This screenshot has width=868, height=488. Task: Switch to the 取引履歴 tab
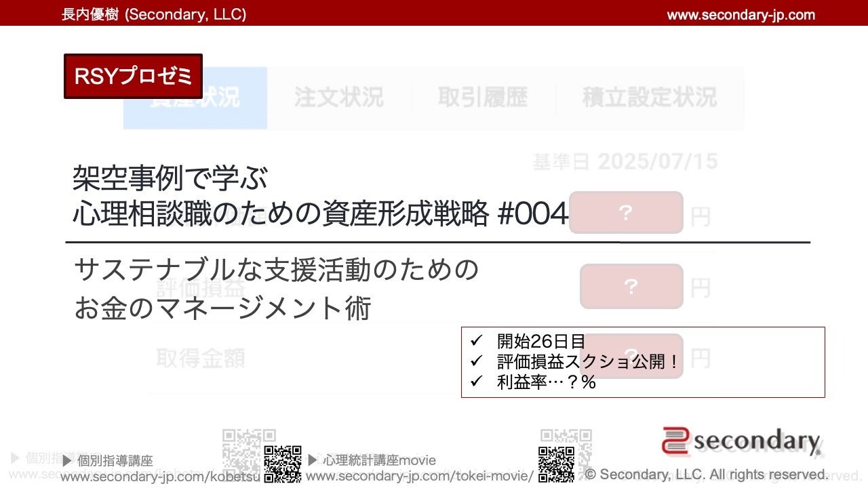point(482,98)
